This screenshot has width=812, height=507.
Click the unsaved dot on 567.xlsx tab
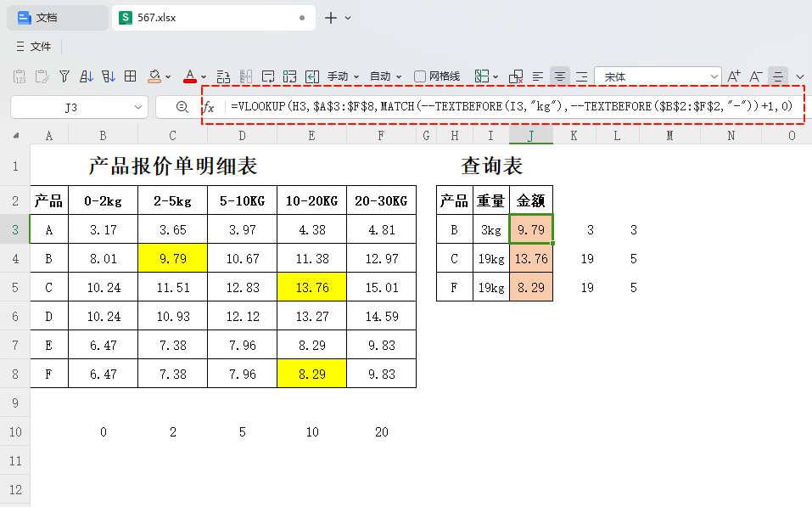pos(302,18)
